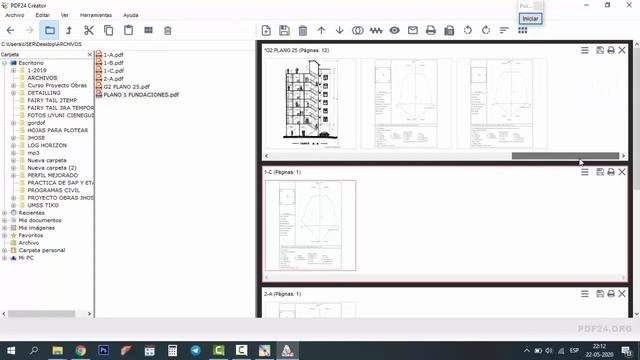Screen dimensions: 640x360
Task: Close the Carpeta panel
Action: point(90,54)
